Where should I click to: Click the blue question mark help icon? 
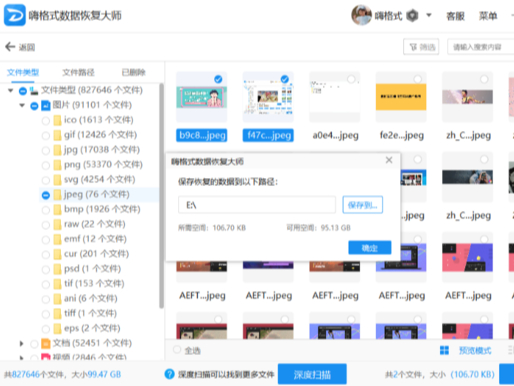pos(169,374)
